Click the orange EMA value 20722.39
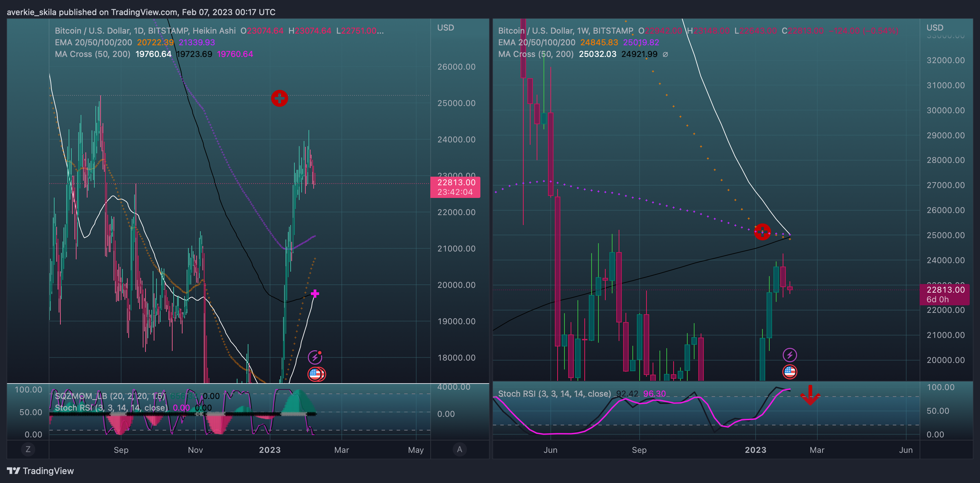Image resolution: width=980 pixels, height=483 pixels. coord(155,43)
